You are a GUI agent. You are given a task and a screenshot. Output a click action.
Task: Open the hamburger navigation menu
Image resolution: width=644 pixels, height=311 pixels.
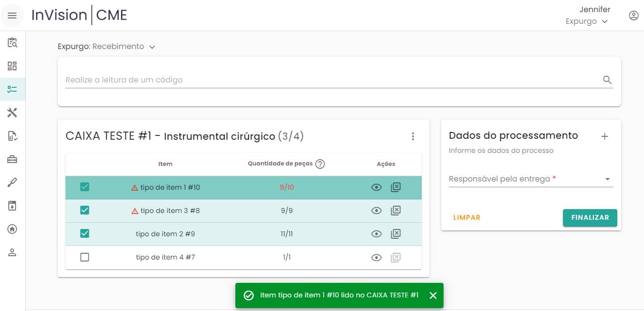(12, 16)
